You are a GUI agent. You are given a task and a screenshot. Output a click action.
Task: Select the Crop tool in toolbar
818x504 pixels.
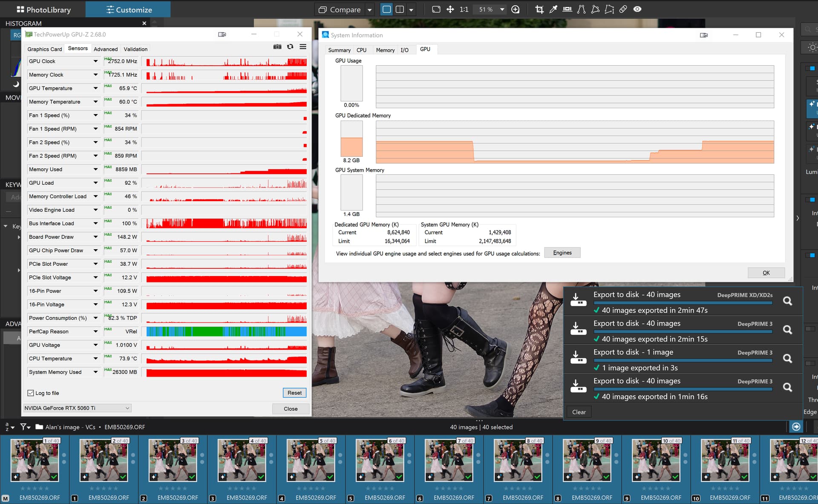pyautogui.click(x=539, y=9)
